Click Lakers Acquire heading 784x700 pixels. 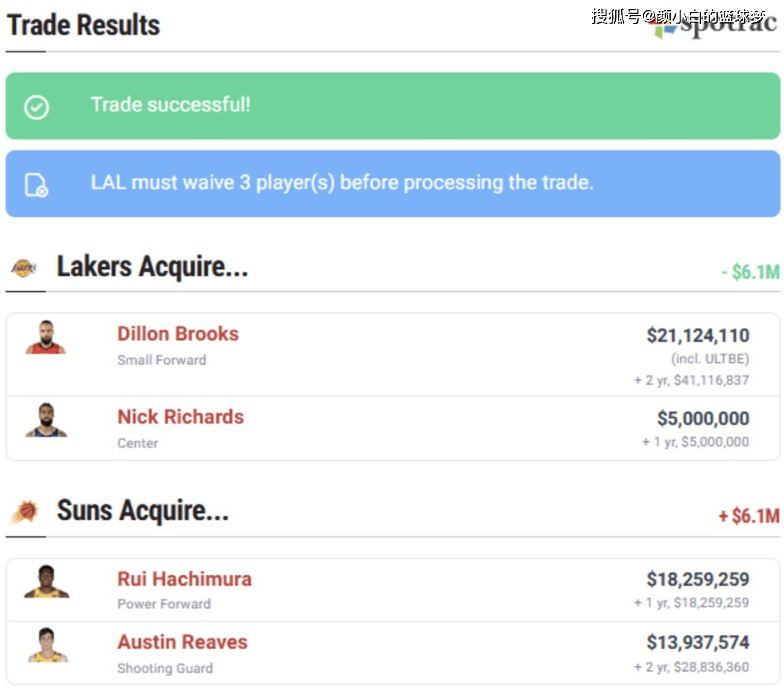pyautogui.click(x=152, y=266)
